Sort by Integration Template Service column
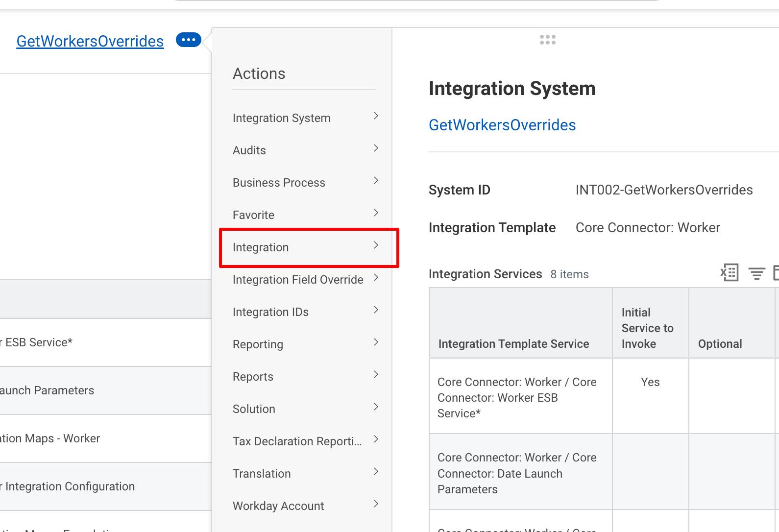 [x=513, y=344]
